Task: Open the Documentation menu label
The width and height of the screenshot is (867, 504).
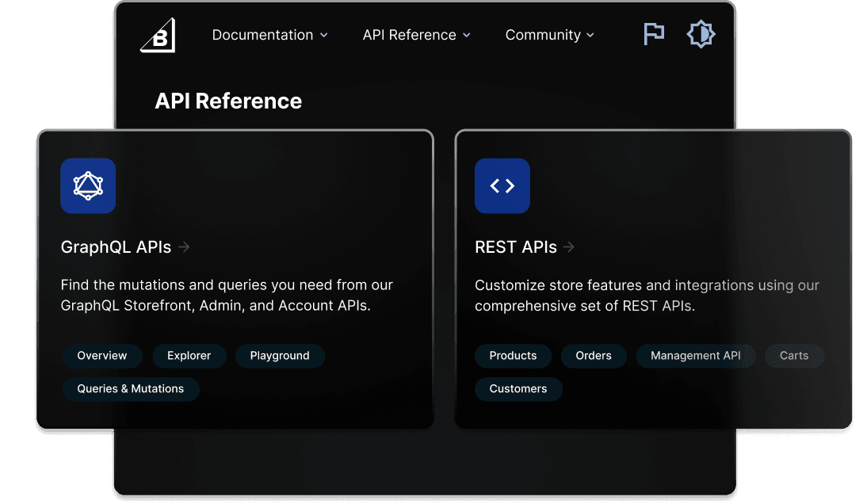Action: pyautogui.click(x=262, y=35)
